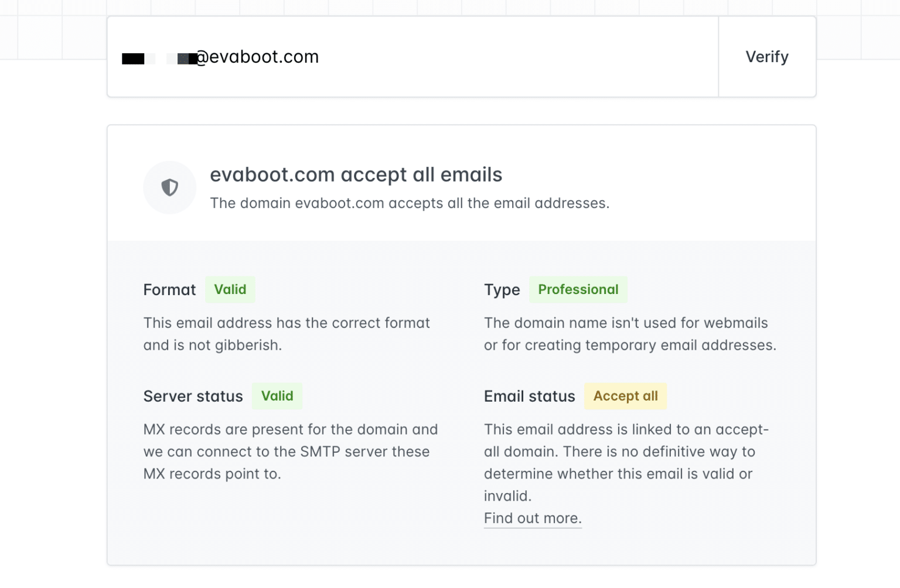The width and height of the screenshot is (900, 588).
Task: Click the Type section label
Action: tap(502, 289)
